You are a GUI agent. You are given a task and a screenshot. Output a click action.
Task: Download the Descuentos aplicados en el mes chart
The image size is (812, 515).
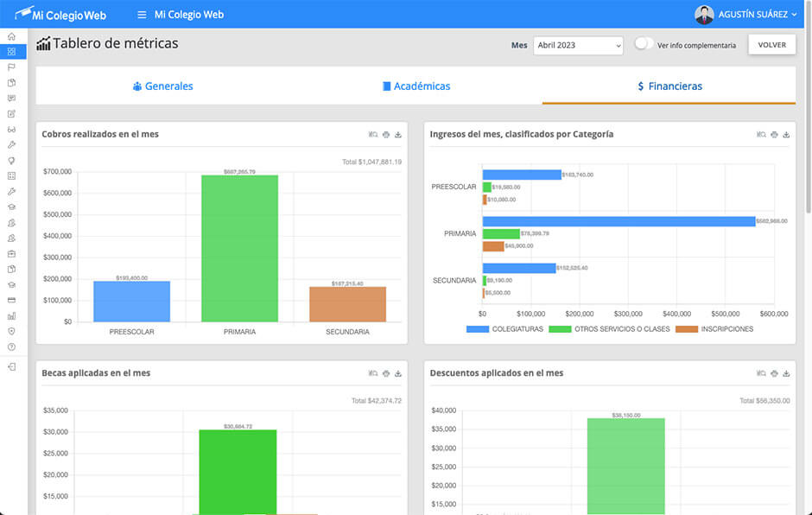click(786, 373)
